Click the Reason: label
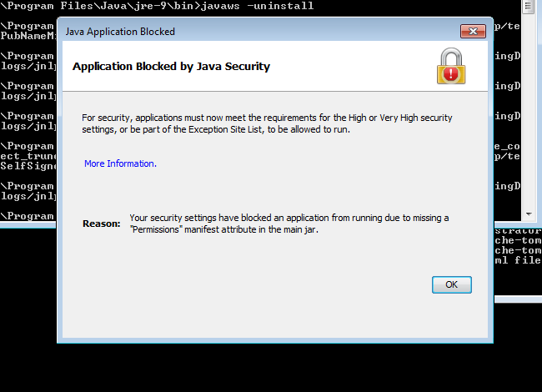542x392 pixels. 102,224
